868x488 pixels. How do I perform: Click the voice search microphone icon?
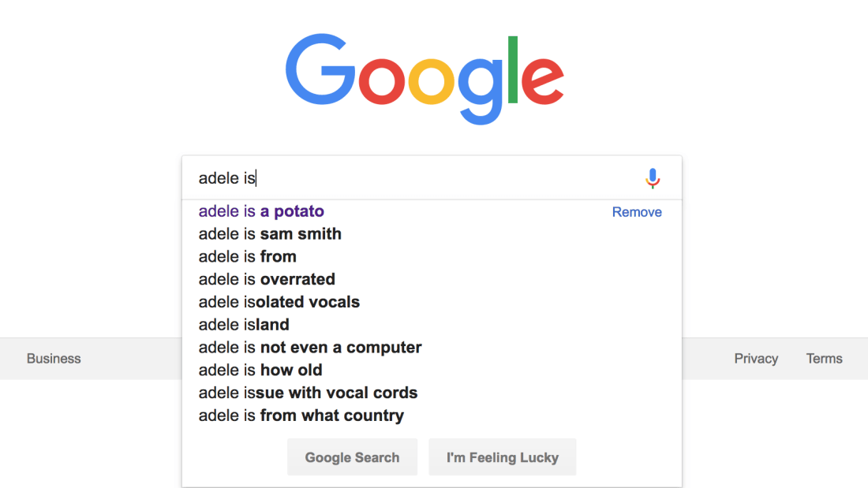(653, 178)
